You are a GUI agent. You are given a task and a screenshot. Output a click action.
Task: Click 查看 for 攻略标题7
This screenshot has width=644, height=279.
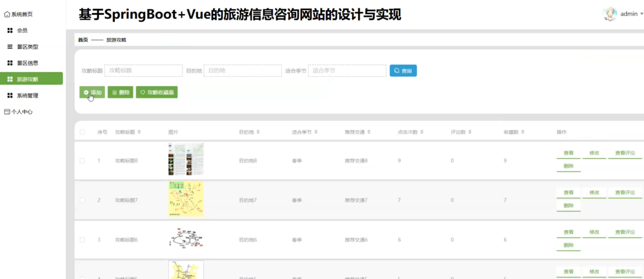point(568,193)
